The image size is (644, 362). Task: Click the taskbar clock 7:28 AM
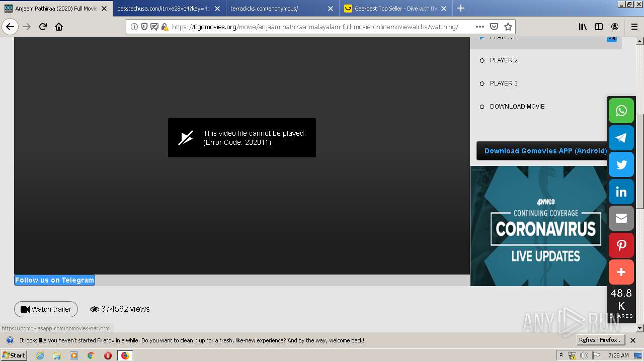[618, 355]
